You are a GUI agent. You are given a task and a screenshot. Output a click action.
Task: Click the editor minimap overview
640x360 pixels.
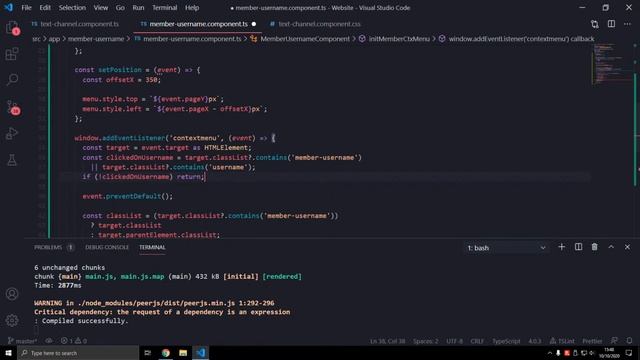(x=611, y=63)
